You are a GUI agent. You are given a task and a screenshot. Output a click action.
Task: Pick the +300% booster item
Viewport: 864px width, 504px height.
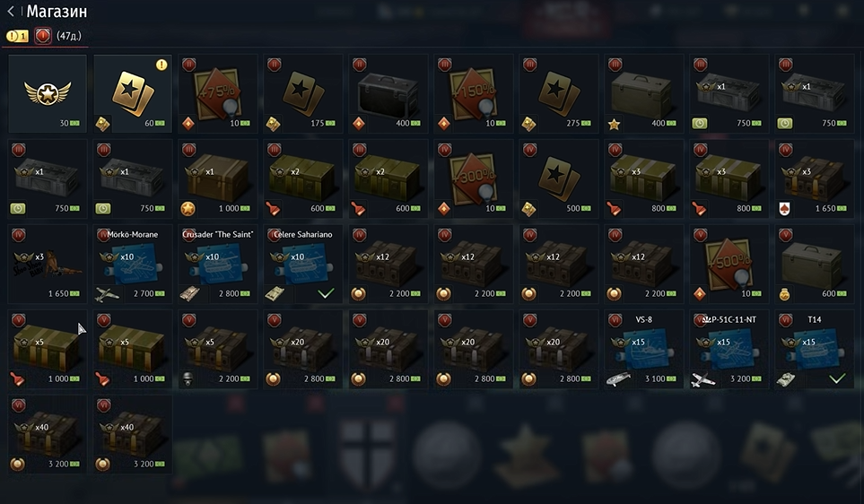474,179
